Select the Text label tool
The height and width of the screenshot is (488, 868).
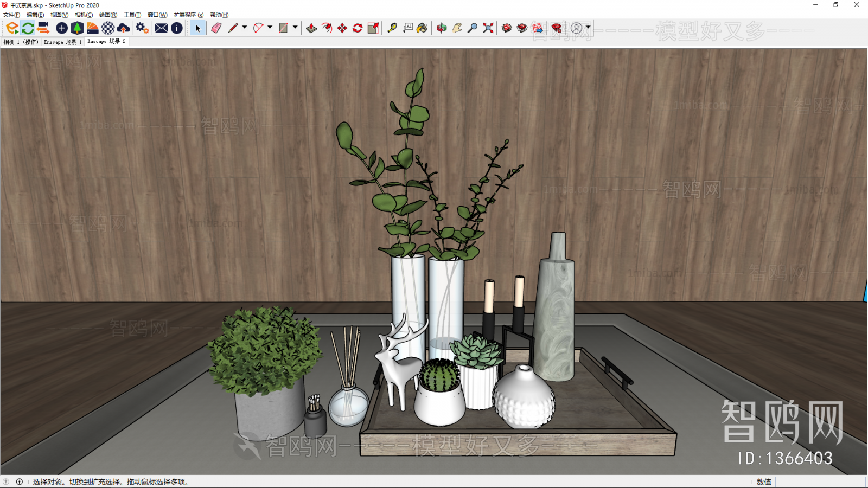pyautogui.click(x=408, y=28)
